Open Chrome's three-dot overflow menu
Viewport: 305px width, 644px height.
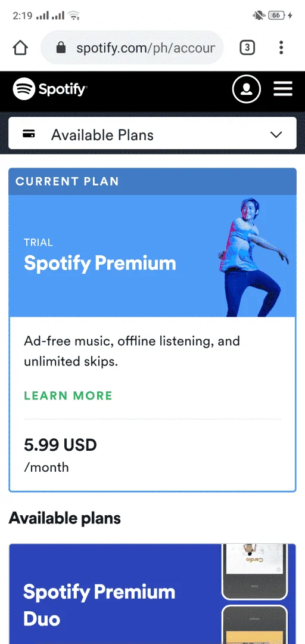tap(281, 48)
